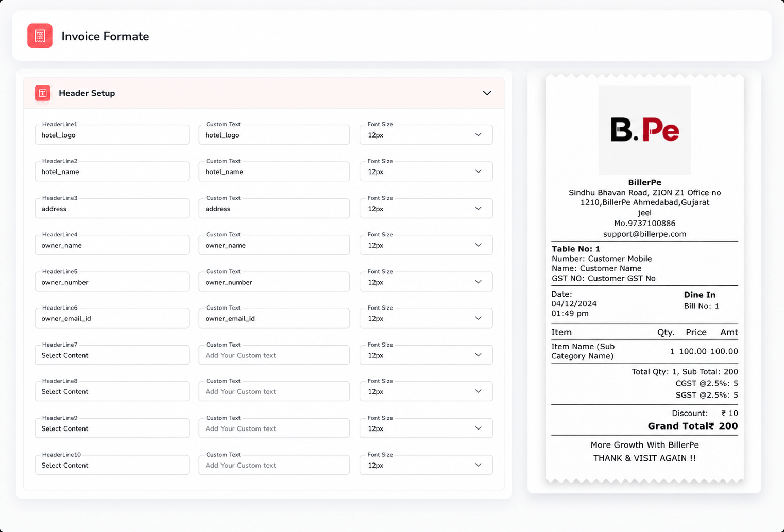Click Discount: ₹ 10 line

coord(705,413)
